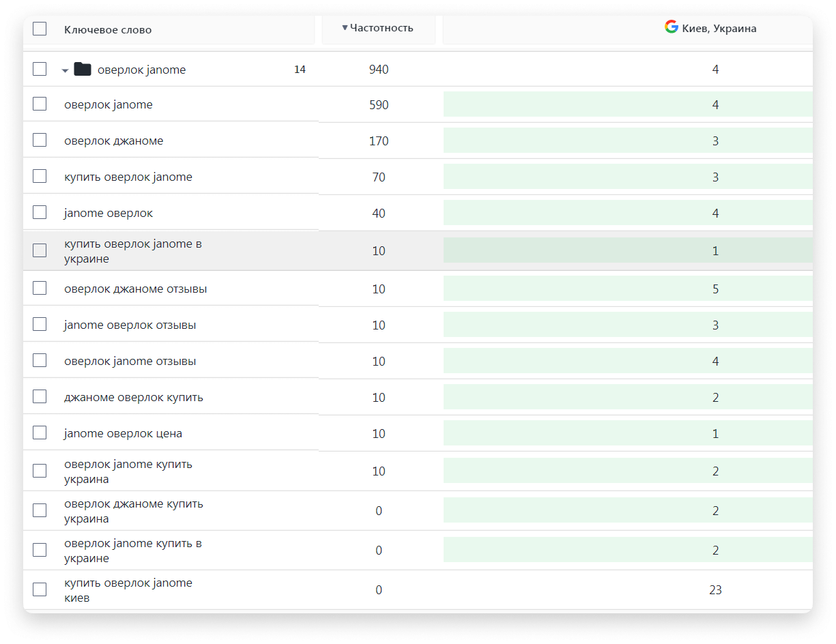Click green position cell of джаноме оверлок купить
Screen dimensions: 836x644
(x=628, y=397)
